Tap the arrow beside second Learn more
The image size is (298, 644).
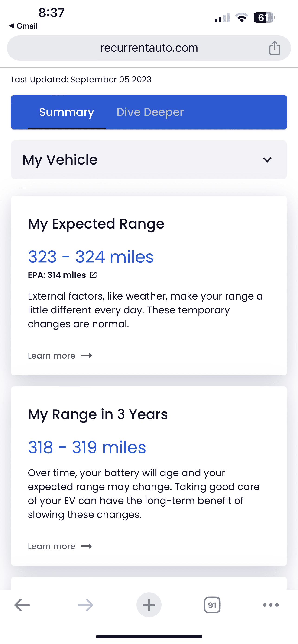(x=86, y=546)
